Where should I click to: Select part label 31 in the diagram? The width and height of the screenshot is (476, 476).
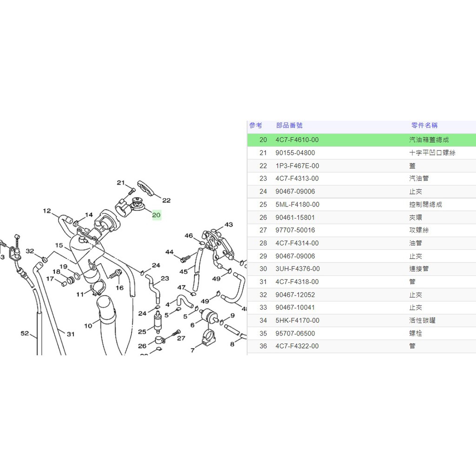click(71, 333)
